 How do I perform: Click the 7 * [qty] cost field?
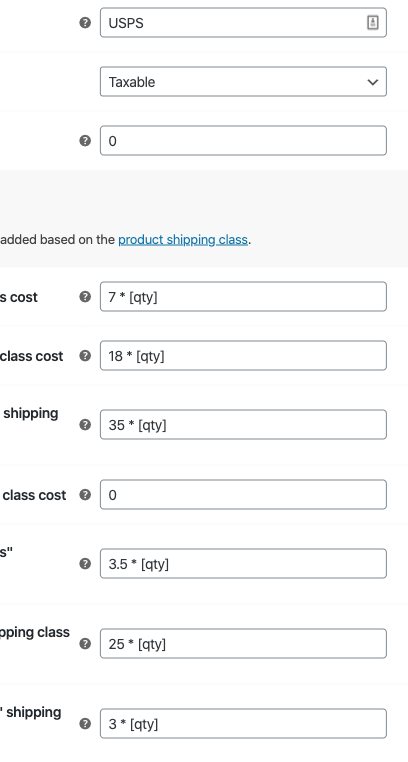[x=243, y=296]
